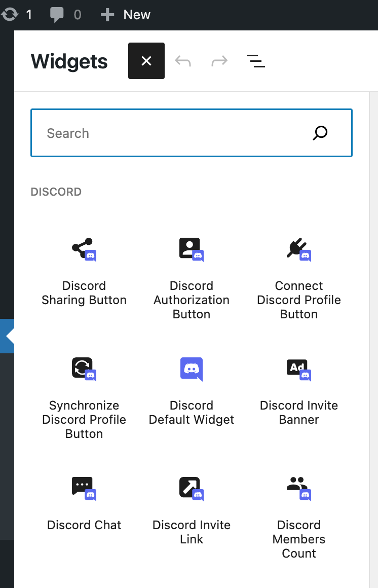Choose the Discord Members Count people icon
This screenshot has width=378, height=588.
(298, 488)
